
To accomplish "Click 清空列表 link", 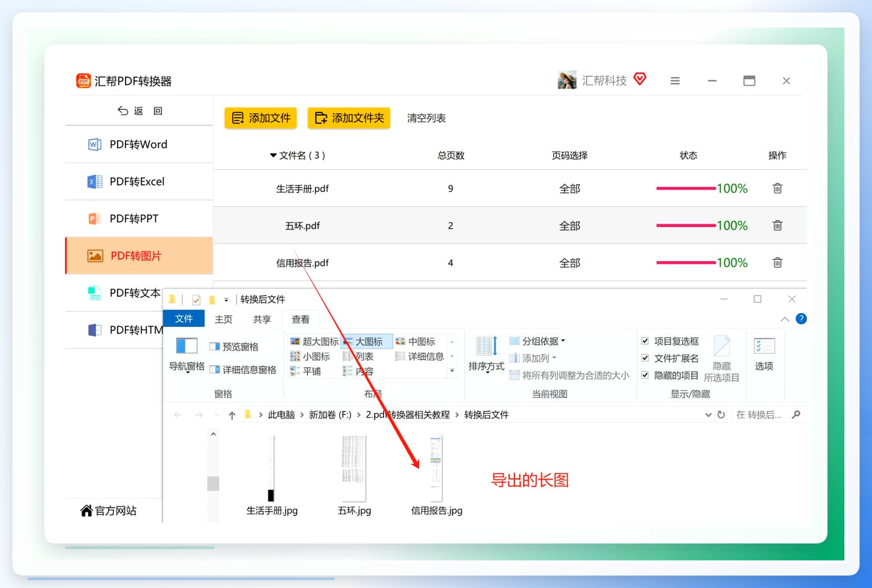I will pyautogui.click(x=426, y=118).
